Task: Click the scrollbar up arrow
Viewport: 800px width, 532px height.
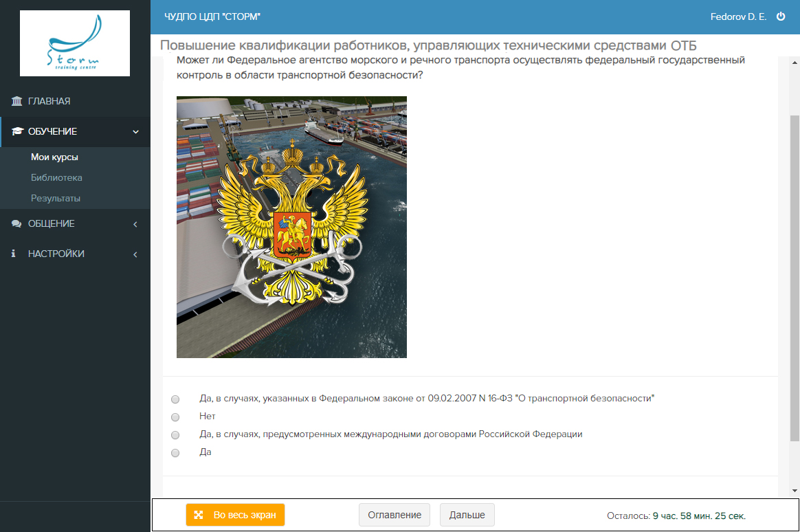Action: (795, 63)
